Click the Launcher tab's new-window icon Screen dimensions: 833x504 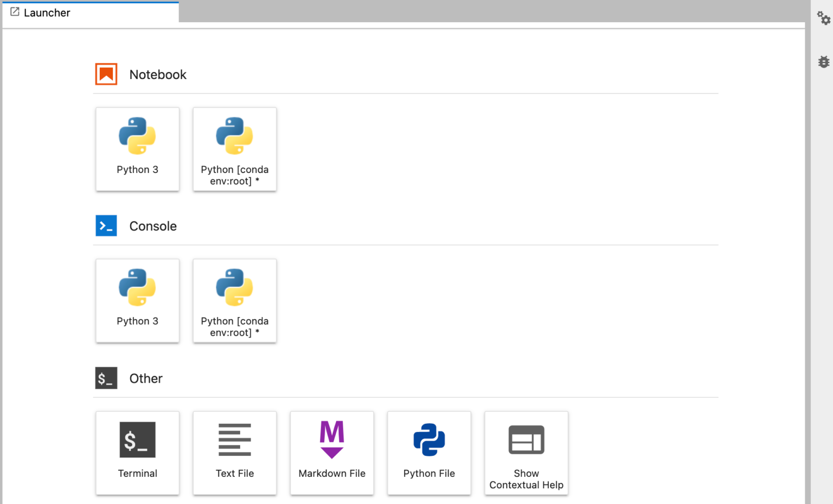pyautogui.click(x=15, y=12)
